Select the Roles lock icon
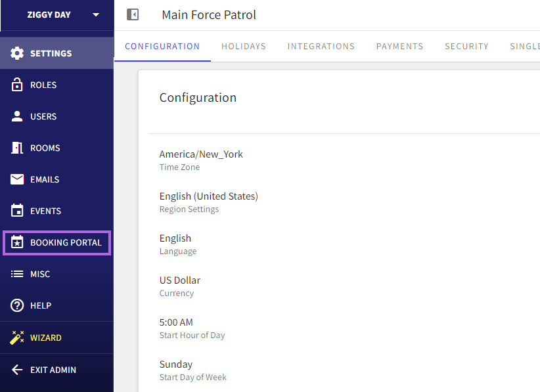540x392 pixels. (18, 85)
